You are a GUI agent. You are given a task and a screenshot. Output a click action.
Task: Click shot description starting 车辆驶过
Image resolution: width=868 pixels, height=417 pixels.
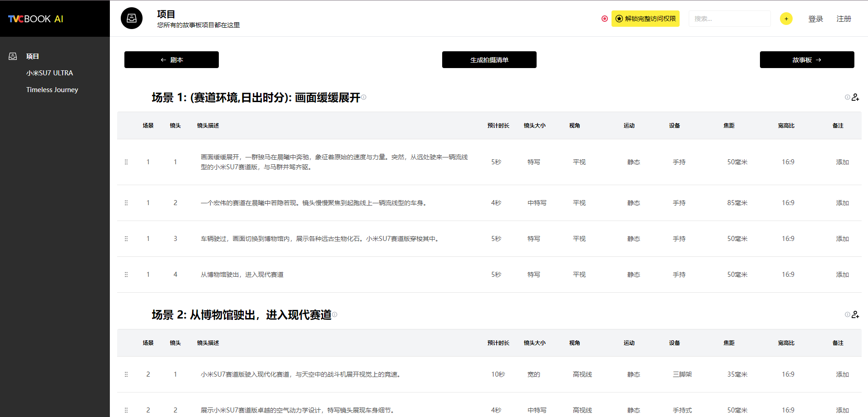(x=321, y=239)
